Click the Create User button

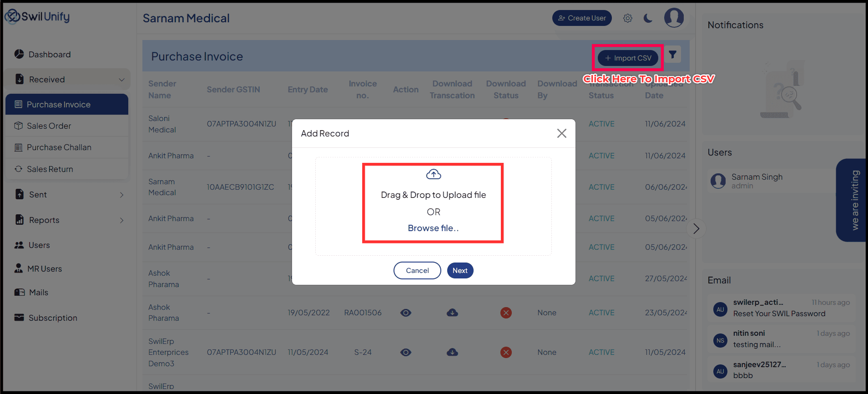coord(582,18)
